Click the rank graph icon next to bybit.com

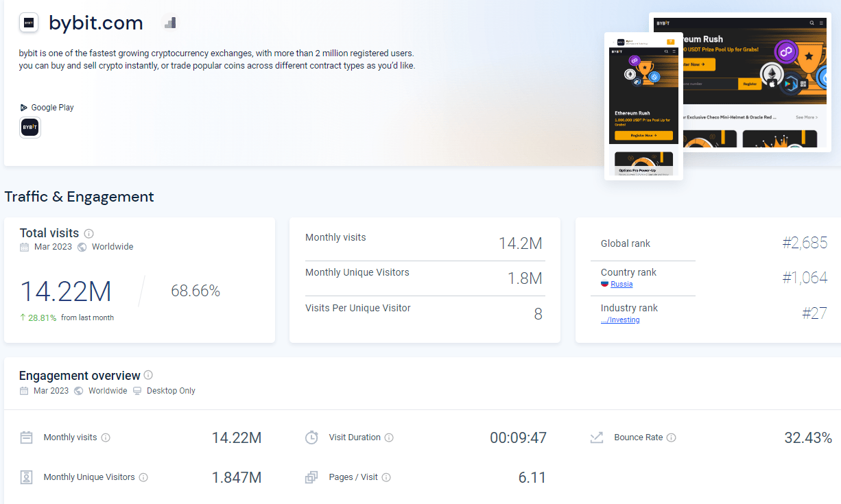169,23
